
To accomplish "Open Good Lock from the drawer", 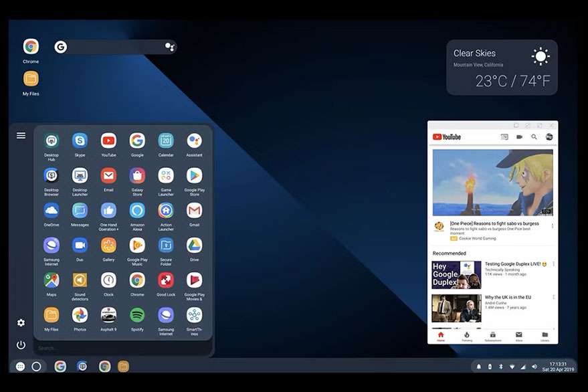I will [x=166, y=280].
